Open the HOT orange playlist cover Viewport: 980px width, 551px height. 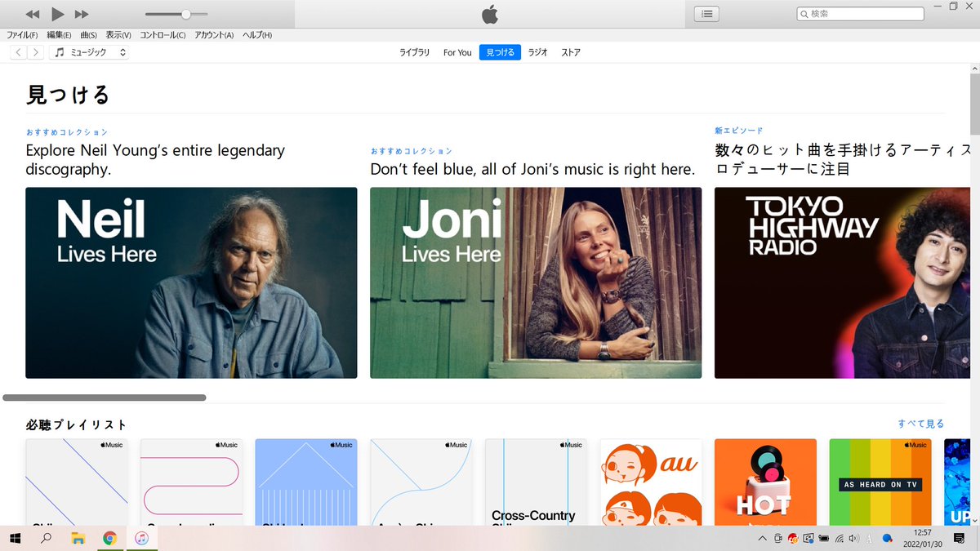(x=765, y=482)
